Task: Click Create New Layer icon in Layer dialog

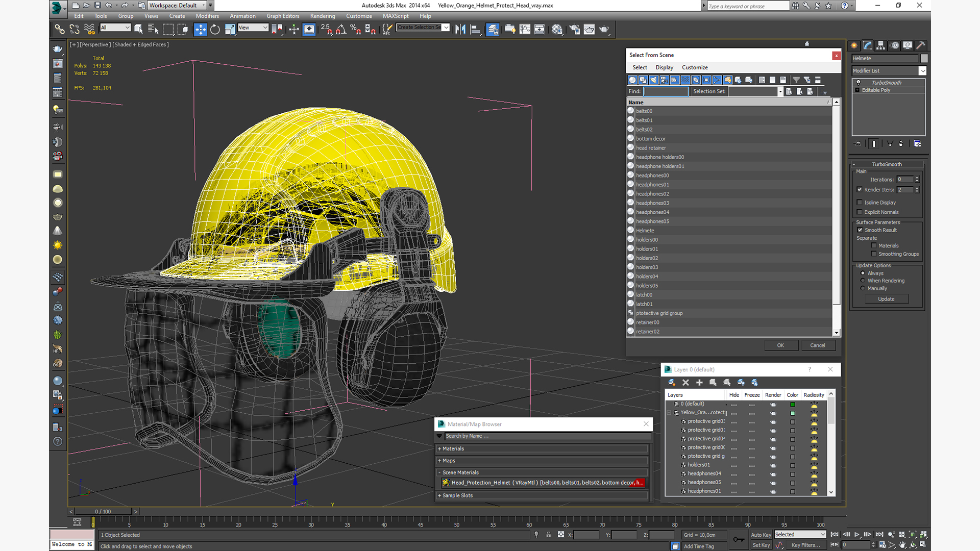Action: click(x=672, y=383)
